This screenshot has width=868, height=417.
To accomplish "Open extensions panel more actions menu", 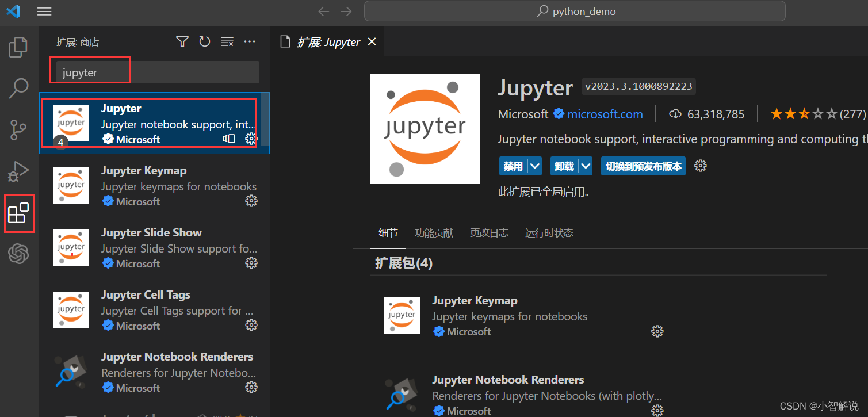I will [250, 41].
